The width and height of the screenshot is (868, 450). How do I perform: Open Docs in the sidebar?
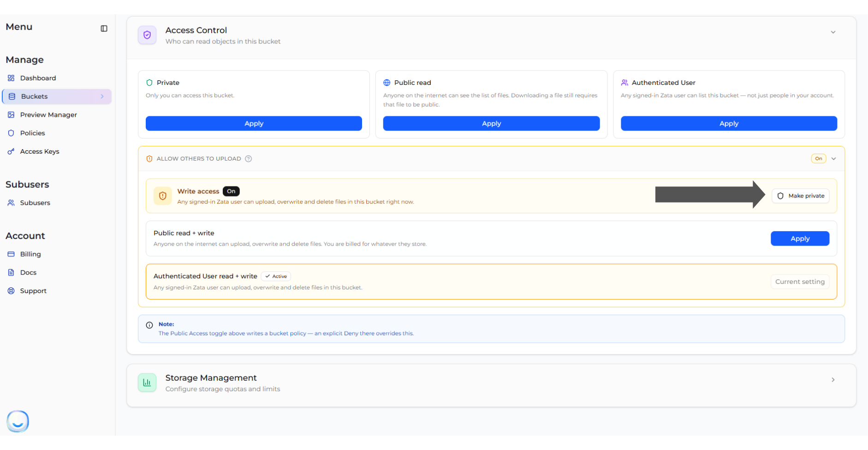[57, 272]
